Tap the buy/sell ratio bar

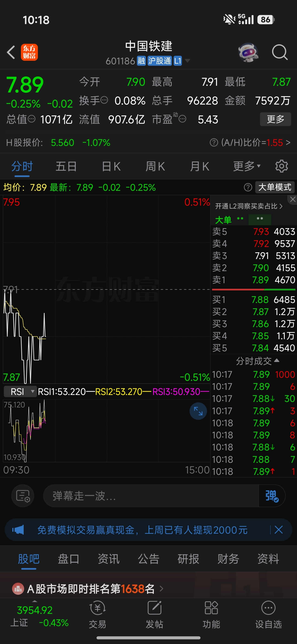tap(254, 289)
